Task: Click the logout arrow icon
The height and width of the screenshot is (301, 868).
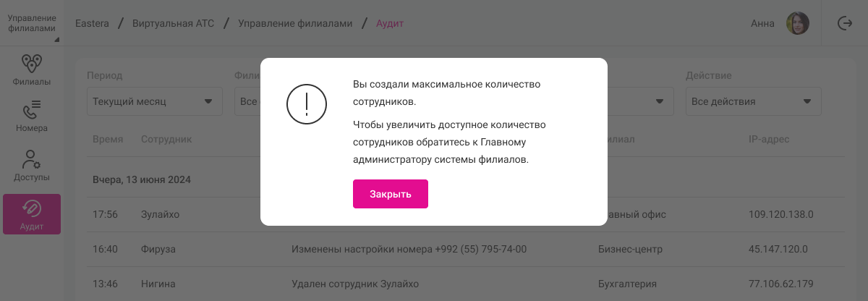Action: [x=844, y=23]
